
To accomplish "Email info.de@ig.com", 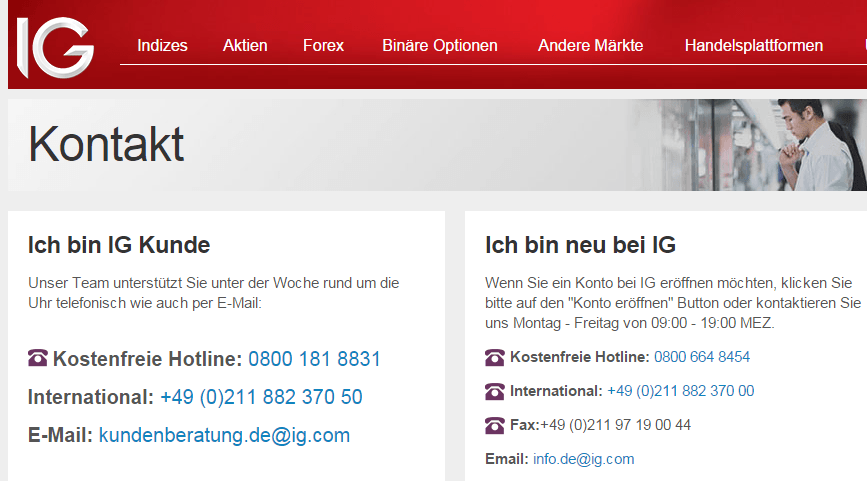I will click(x=583, y=459).
